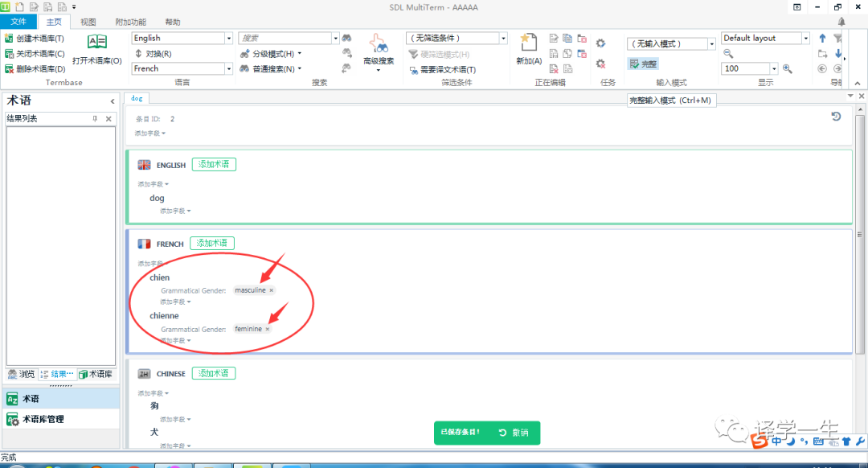Image resolution: width=868 pixels, height=468 pixels.
Task: Click the zoom in magnifier next to 100
Action: point(787,68)
